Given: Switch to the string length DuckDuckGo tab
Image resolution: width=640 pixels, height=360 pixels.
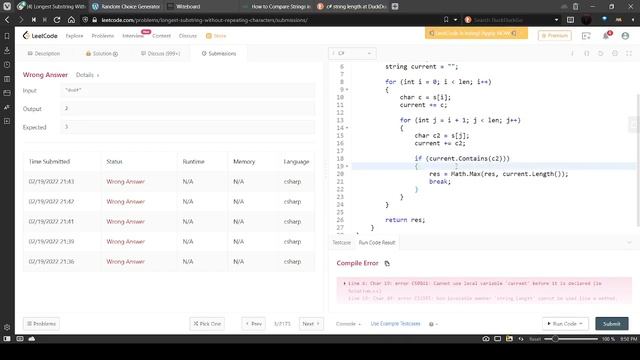Looking at the screenshot, I should click(352, 7).
